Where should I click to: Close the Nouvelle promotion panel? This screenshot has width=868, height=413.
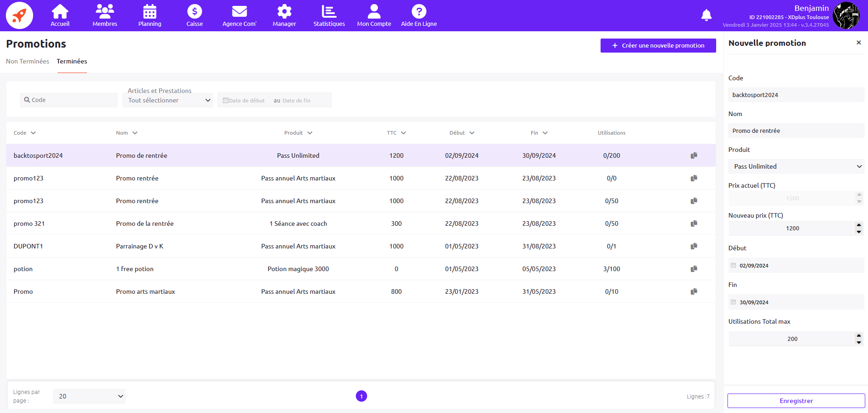coord(858,43)
